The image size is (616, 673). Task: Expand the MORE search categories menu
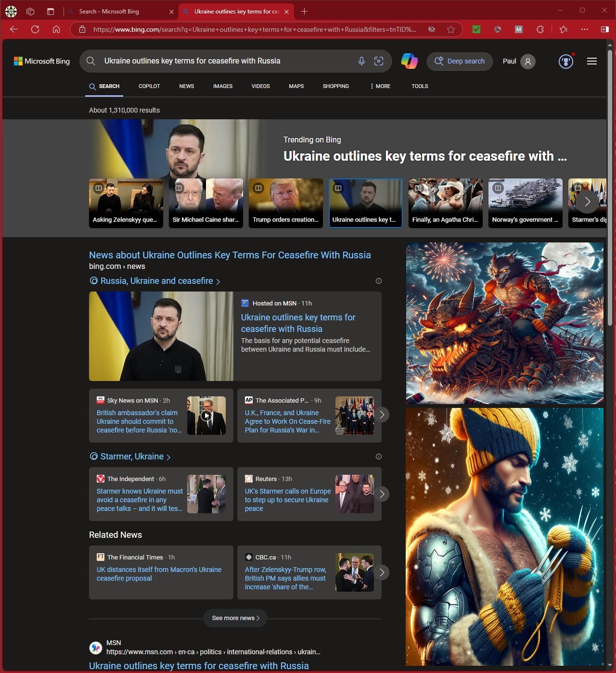[x=380, y=86]
